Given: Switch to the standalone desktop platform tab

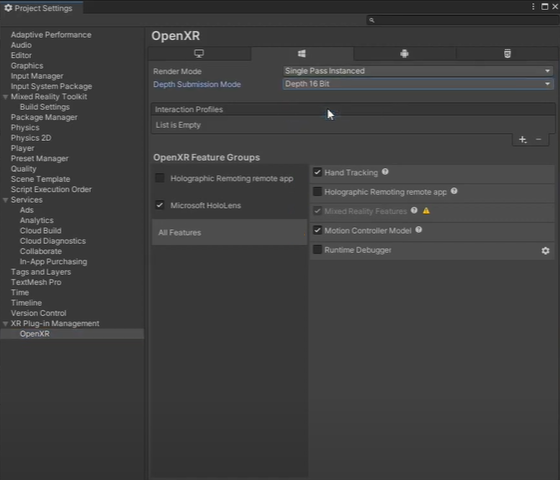Looking at the screenshot, I should pyautogui.click(x=199, y=54).
